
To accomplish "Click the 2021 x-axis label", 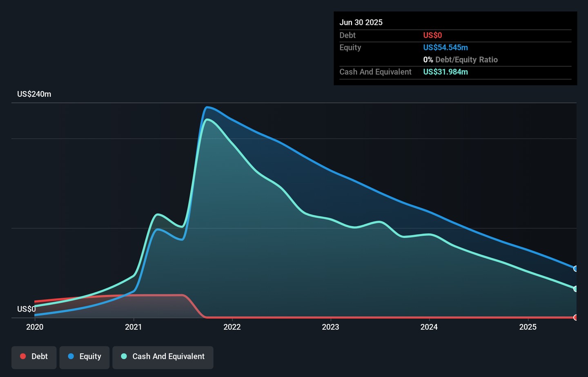I will tap(134, 327).
